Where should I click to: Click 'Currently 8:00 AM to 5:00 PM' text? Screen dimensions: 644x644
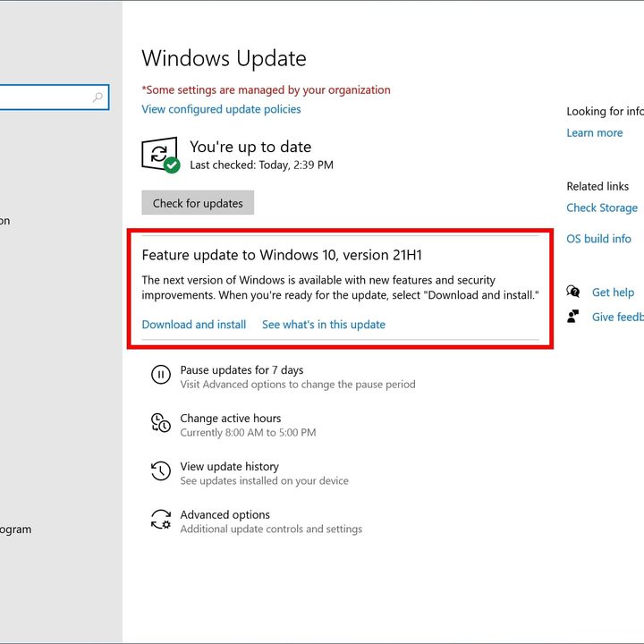[248, 433]
